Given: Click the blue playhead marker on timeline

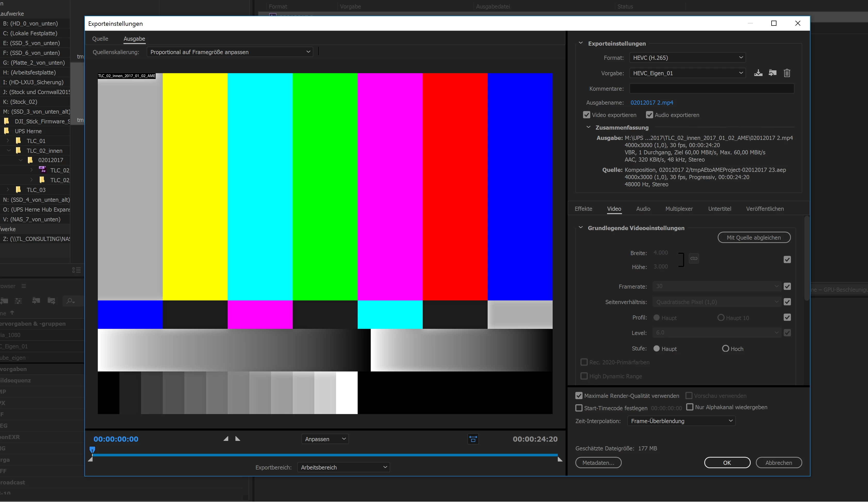Looking at the screenshot, I should point(92,450).
